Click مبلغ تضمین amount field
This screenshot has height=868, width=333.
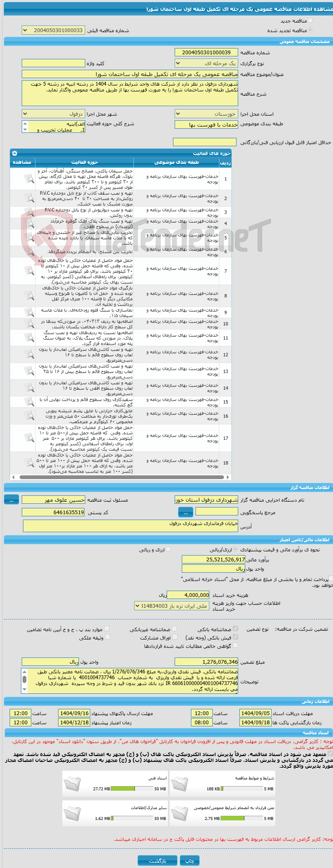click(206, 662)
